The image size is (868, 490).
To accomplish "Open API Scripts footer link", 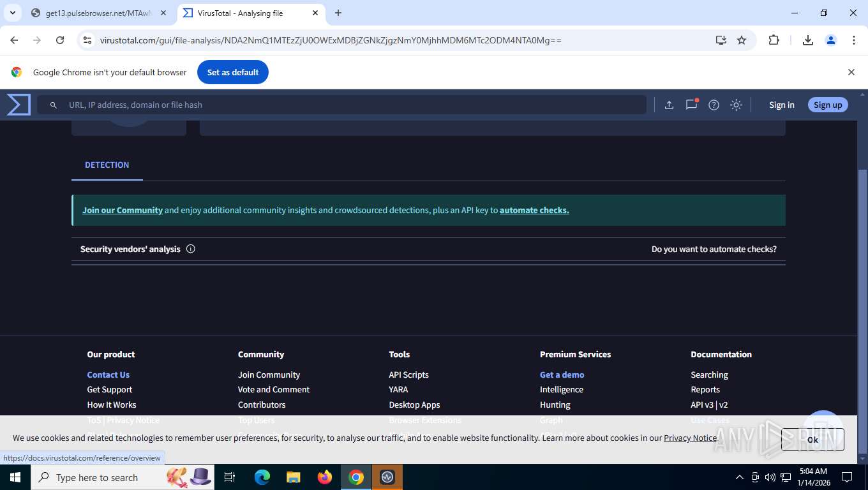I will (408, 375).
